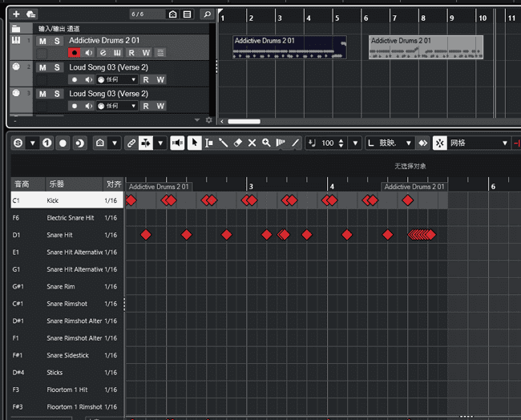Toggle Snap on/off in drum editor
Viewport: 521px width, 420px height.
coord(439,143)
